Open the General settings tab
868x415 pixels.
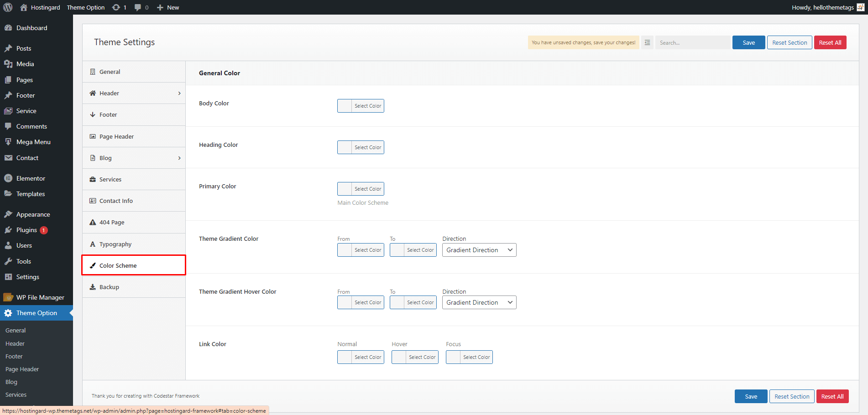click(134, 72)
